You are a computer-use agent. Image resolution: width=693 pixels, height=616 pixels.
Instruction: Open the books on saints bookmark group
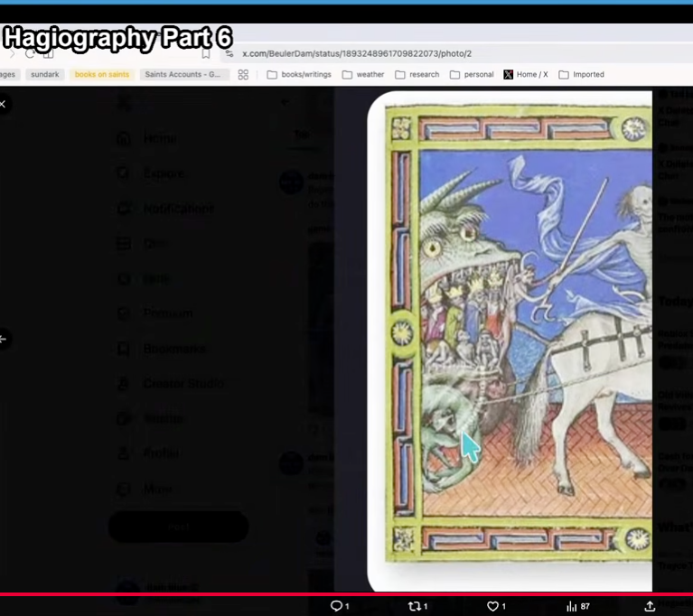click(x=102, y=74)
